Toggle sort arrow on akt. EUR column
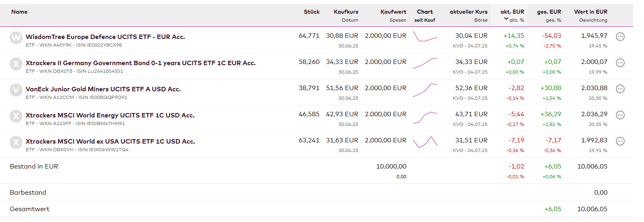Image resolution: width=644 pixels, height=222 pixels. click(506, 19)
